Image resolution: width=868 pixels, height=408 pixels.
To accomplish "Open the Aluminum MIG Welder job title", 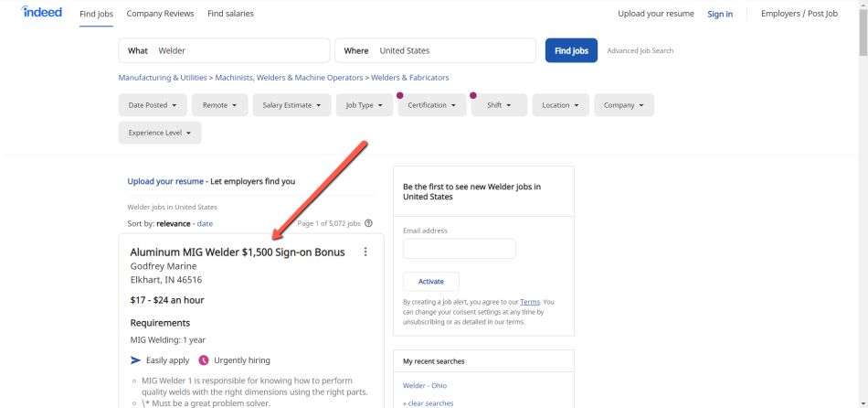I will (x=238, y=252).
